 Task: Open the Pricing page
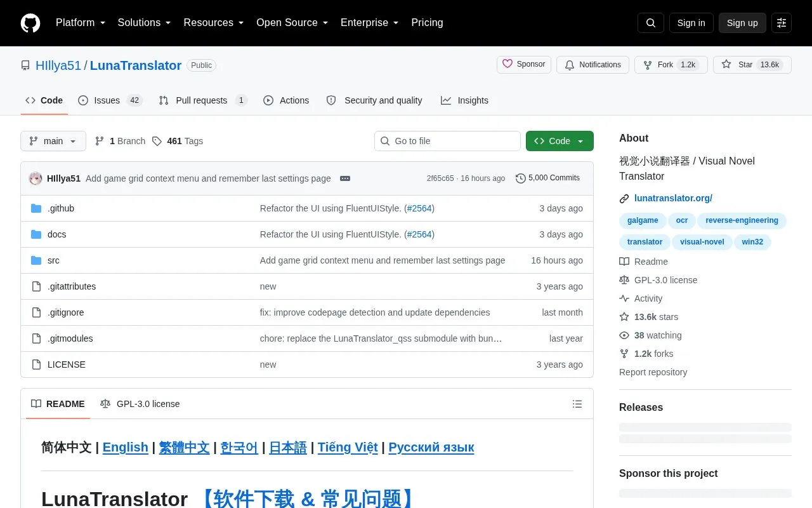(x=427, y=23)
